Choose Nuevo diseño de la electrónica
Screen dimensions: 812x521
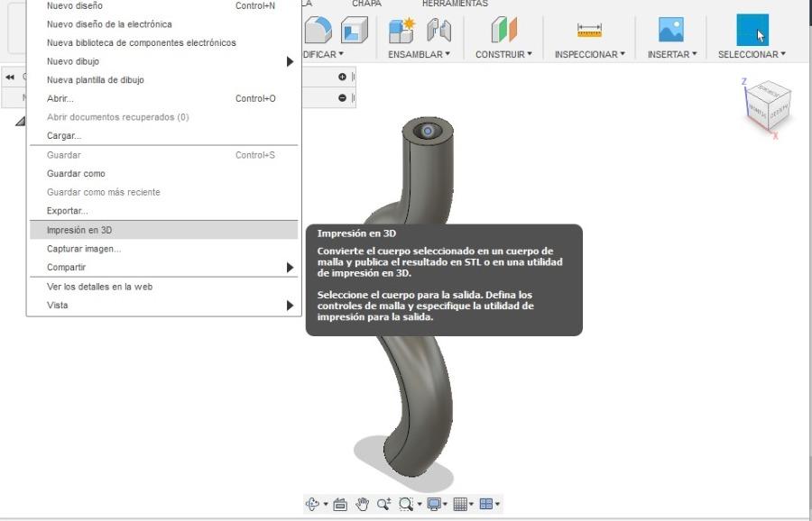163,24
